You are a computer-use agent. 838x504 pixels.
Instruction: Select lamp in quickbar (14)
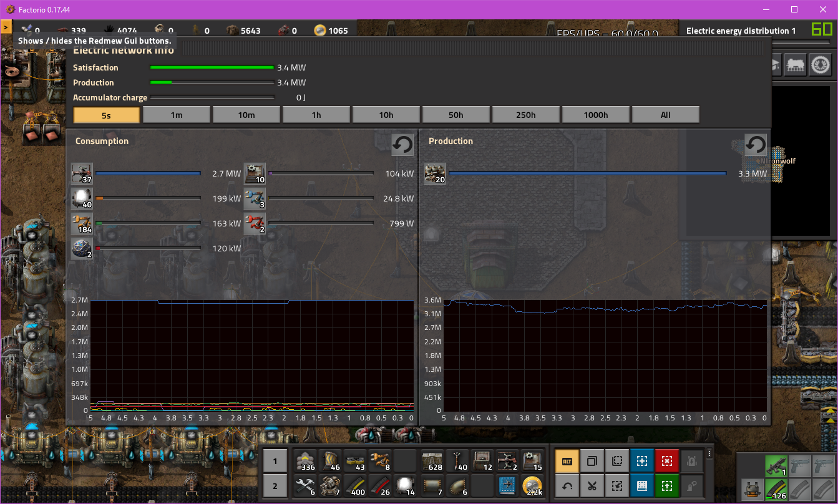(406, 485)
